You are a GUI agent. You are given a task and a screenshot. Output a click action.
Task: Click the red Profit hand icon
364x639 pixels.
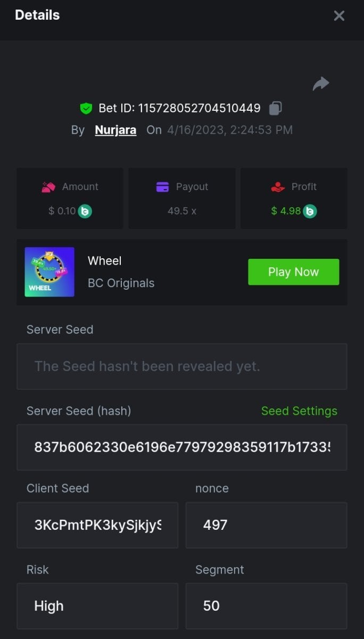click(x=278, y=187)
